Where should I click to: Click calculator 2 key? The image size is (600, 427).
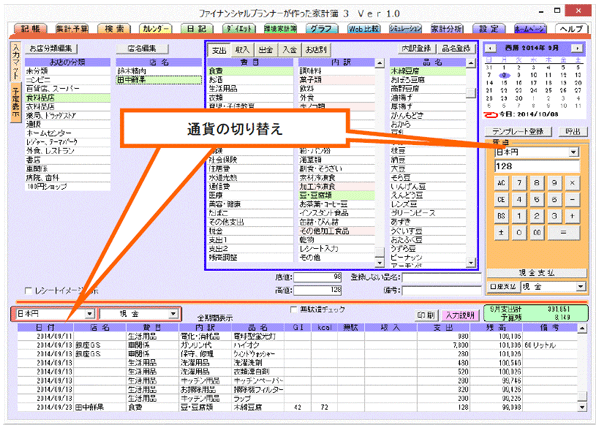[x=536, y=216]
